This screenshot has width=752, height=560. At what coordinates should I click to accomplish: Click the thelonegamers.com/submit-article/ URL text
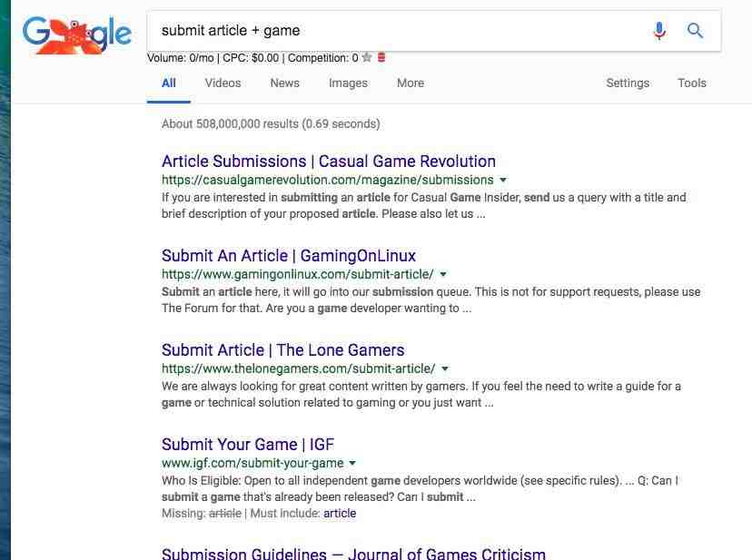pyautogui.click(x=298, y=368)
